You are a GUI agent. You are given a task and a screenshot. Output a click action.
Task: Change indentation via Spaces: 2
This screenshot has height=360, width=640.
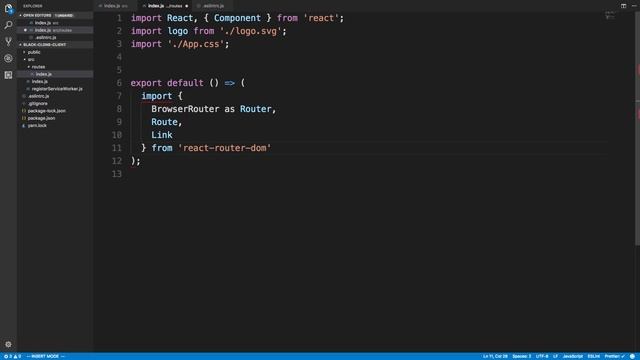click(522, 356)
